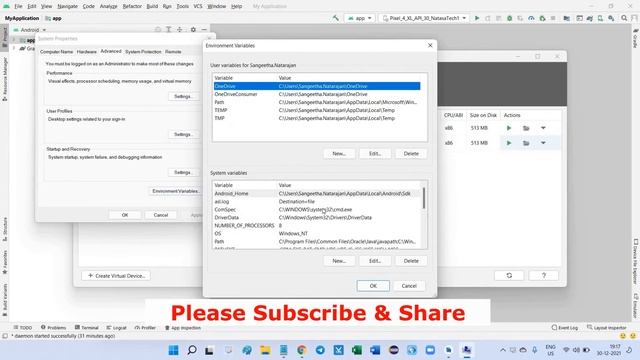
Task: Collapse the project panel with minus icon
Action: 204,30
